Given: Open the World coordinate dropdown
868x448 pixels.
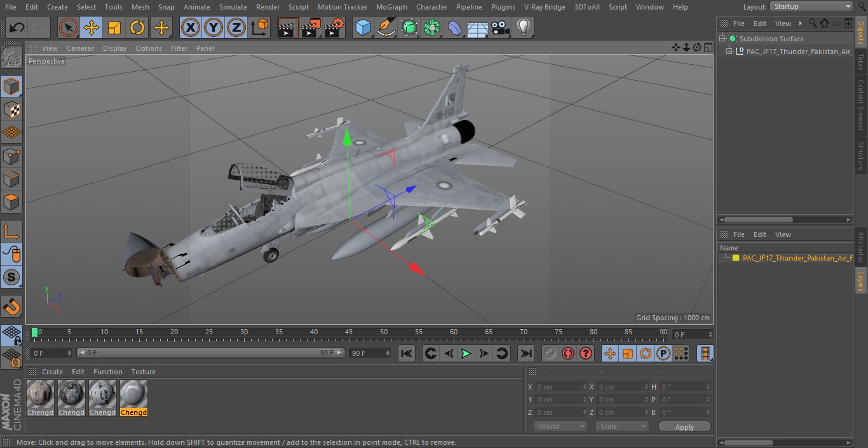Looking at the screenshot, I should [560, 426].
